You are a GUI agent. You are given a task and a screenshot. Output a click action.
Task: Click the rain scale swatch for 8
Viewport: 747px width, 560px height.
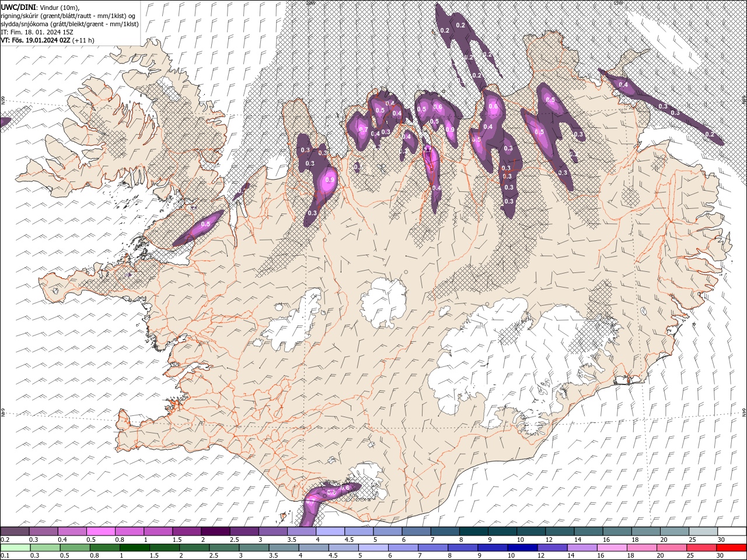[x=463, y=548]
